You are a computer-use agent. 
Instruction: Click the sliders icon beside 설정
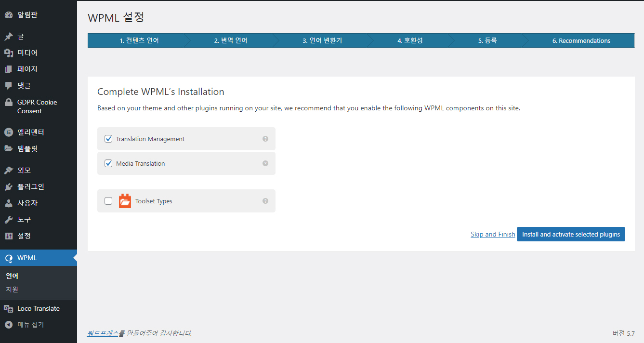8,236
